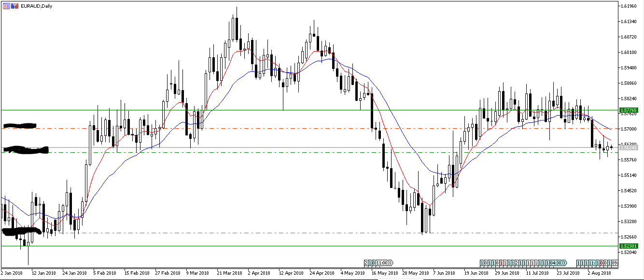Click the 15 Feb 2018 date label

tap(137, 273)
